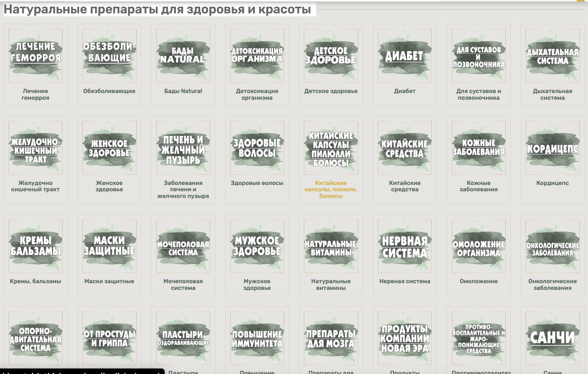Select the Женское здоровье category image

click(109, 148)
